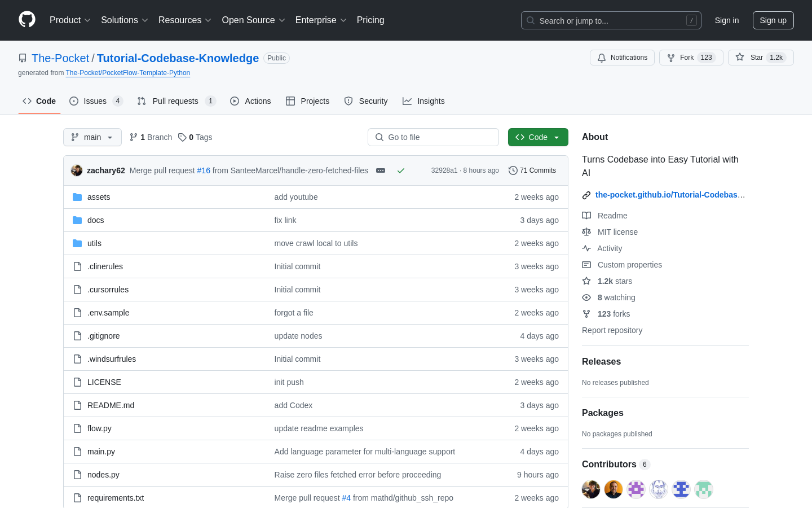812x508 pixels.
Task: Switch to the Pull requests tab
Action: tap(176, 101)
